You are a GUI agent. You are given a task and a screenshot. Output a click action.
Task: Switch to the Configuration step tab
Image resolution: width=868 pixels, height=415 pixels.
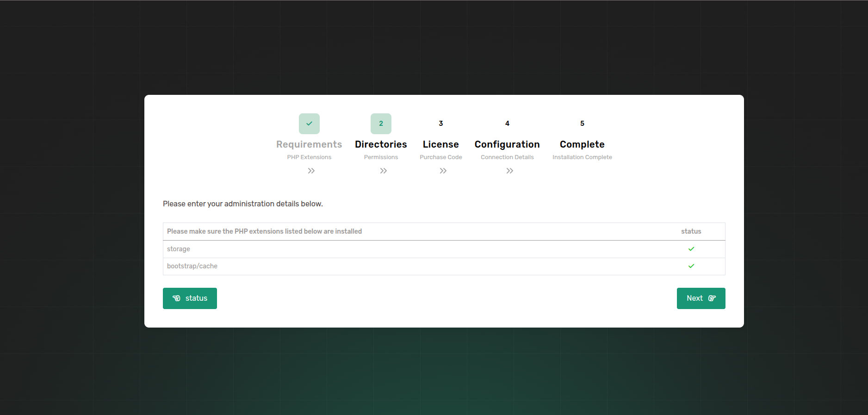click(x=507, y=144)
